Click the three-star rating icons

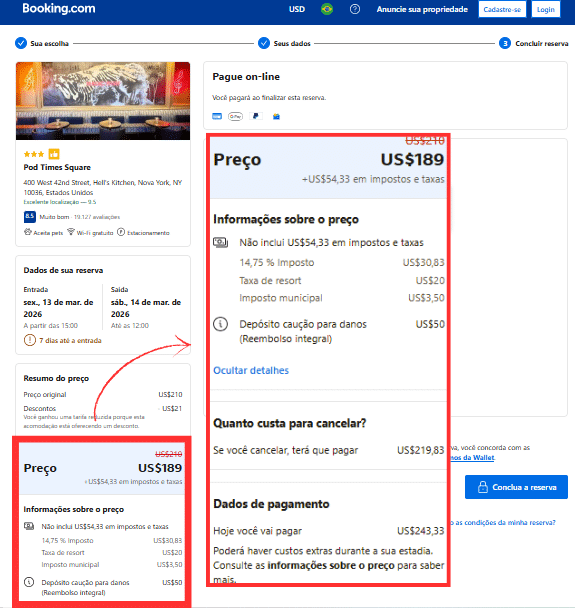[x=34, y=154]
